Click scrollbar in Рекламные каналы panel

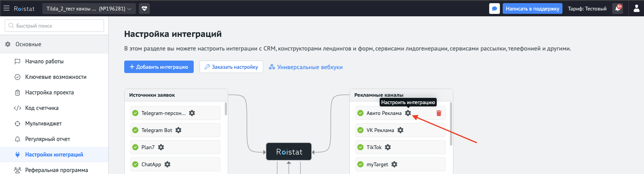[451, 124]
